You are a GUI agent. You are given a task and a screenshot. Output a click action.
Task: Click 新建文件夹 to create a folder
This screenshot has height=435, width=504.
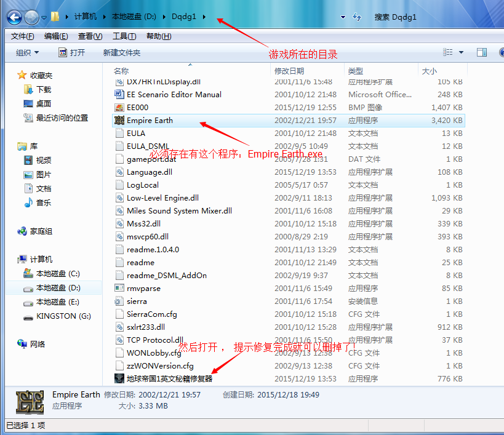click(121, 53)
